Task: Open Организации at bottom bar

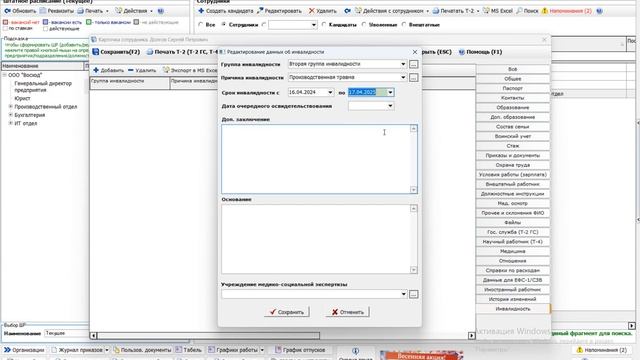Action: coord(24,350)
